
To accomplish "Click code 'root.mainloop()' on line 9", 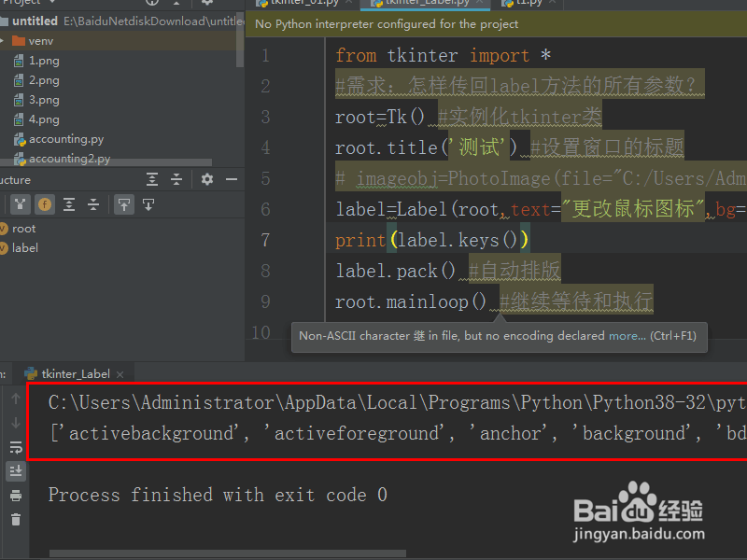I will click(411, 301).
